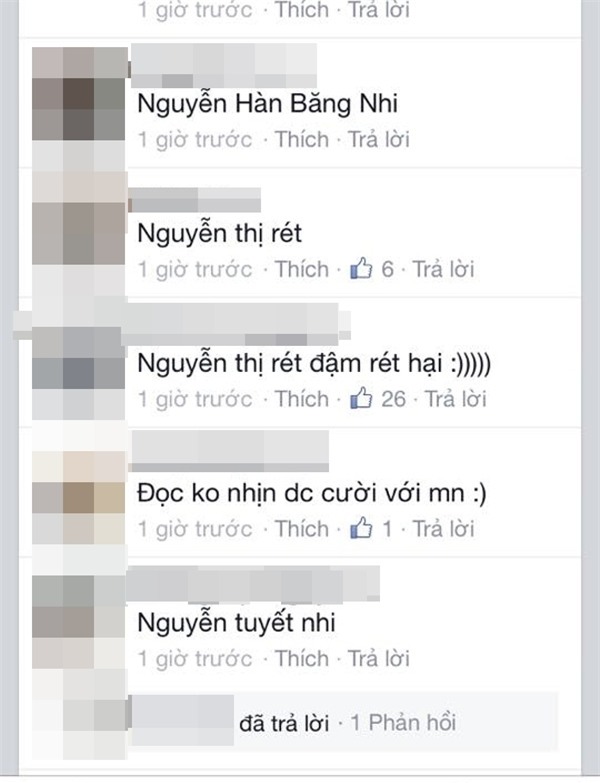Screen dimensions: 600x783
Task: Like the 'Nguyễn thị rét' comment via Thích
Action: [302, 269]
